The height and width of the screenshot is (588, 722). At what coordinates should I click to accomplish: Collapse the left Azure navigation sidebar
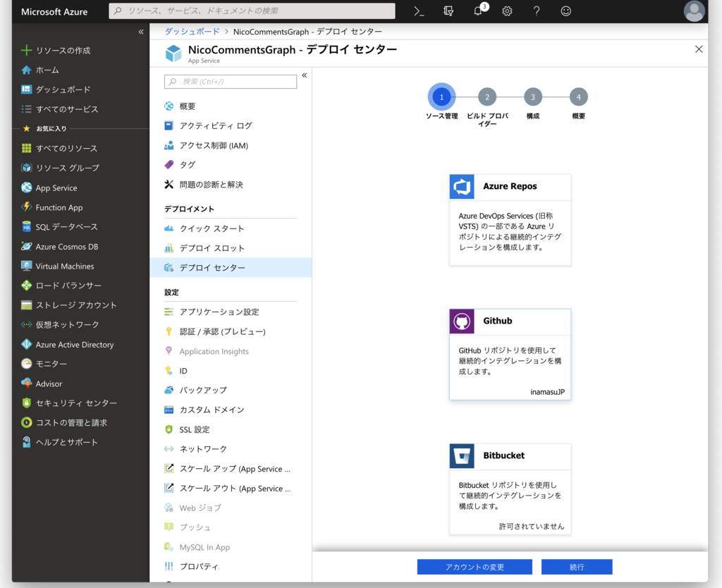click(x=141, y=32)
